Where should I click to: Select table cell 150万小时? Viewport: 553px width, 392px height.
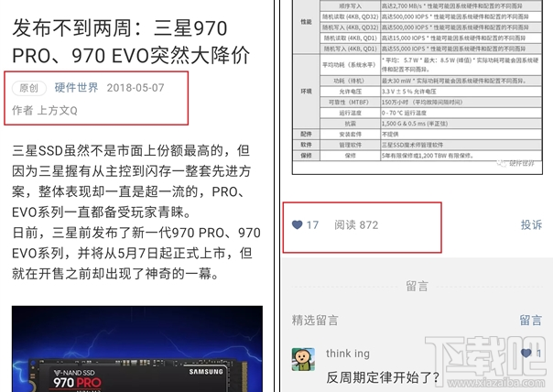pos(422,103)
